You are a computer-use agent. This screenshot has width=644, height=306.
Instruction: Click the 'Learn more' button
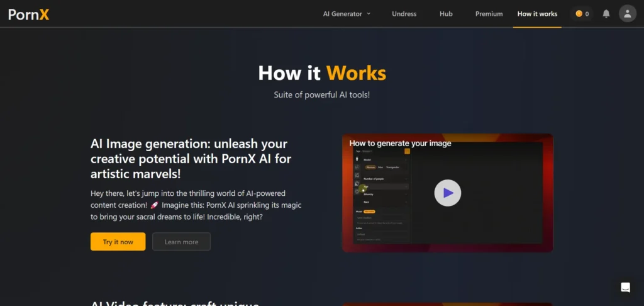point(181,242)
